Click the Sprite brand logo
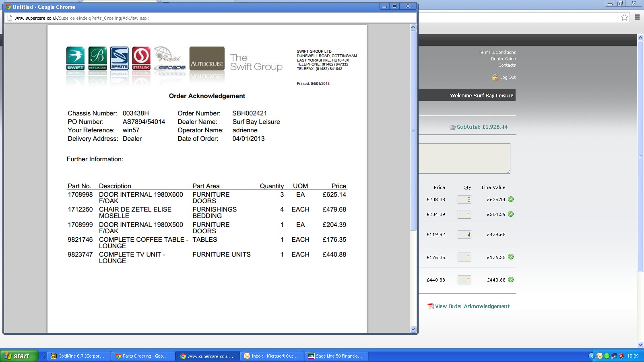This screenshot has width=644, height=362. click(x=120, y=58)
